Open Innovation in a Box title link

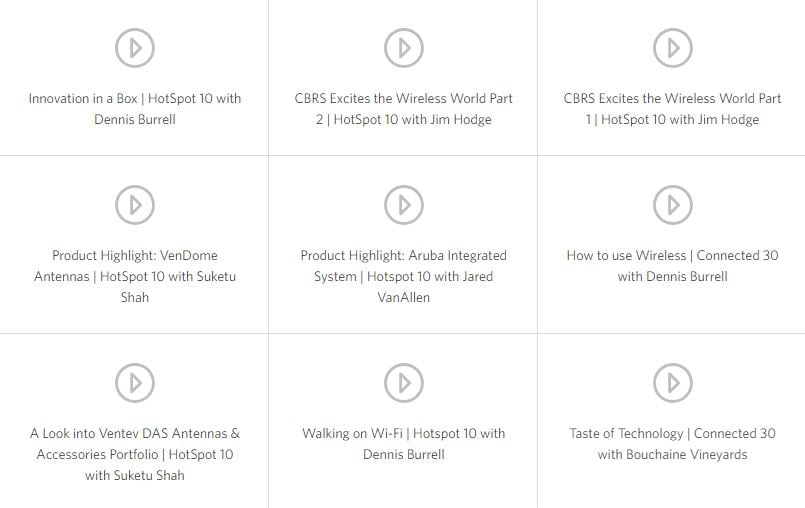tap(135, 99)
